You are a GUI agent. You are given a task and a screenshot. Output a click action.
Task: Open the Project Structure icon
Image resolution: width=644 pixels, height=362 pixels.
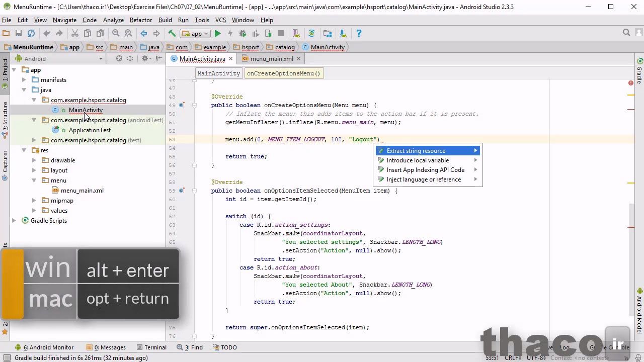328,33
